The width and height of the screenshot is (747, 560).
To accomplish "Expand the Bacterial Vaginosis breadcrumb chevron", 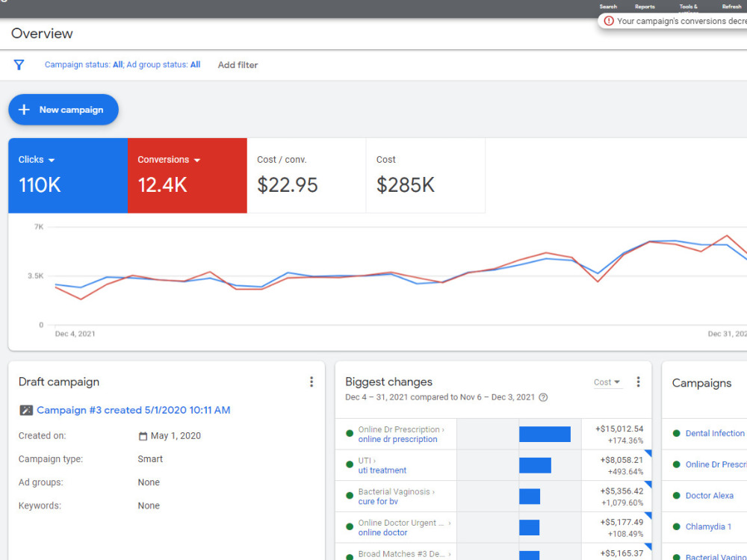I will coord(433,492).
